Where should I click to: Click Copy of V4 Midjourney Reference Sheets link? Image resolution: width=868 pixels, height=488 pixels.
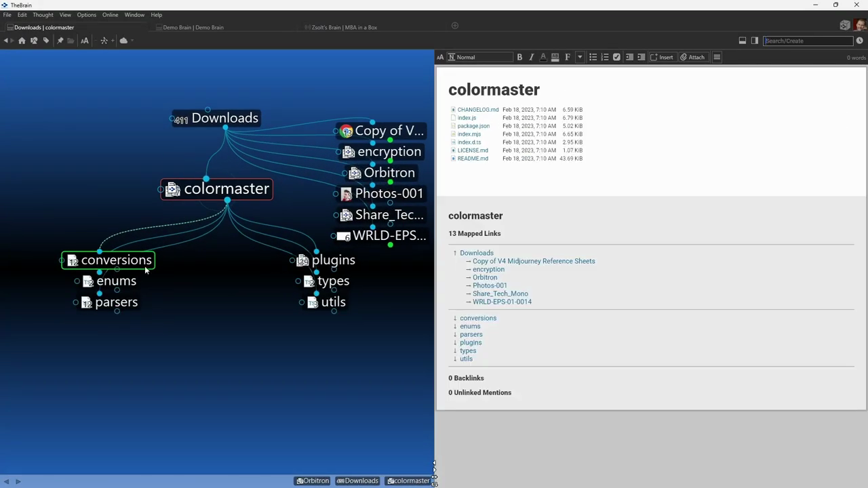coord(534,261)
